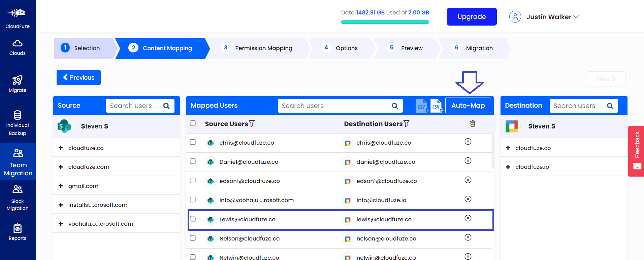This screenshot has height=260, width=644.
Task: Expand destination domain cloudfuze.io
Action: [x=508, y=167]
